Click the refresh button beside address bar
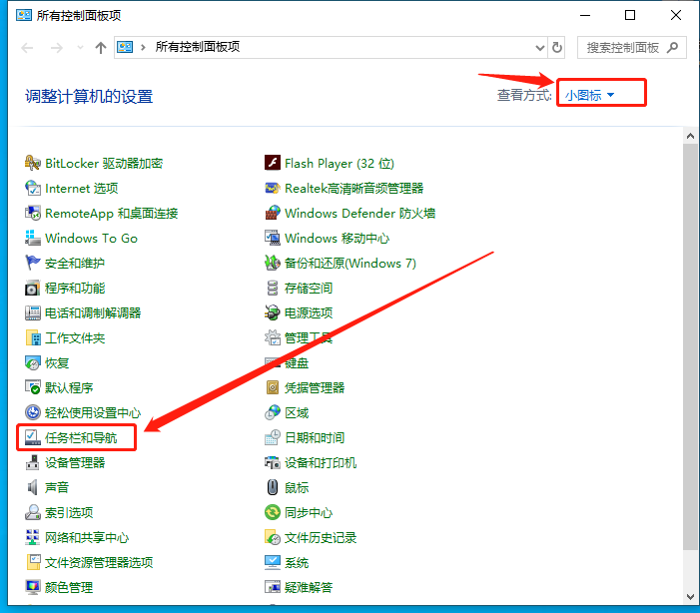700x613 pixels. [x=557, y=47]
